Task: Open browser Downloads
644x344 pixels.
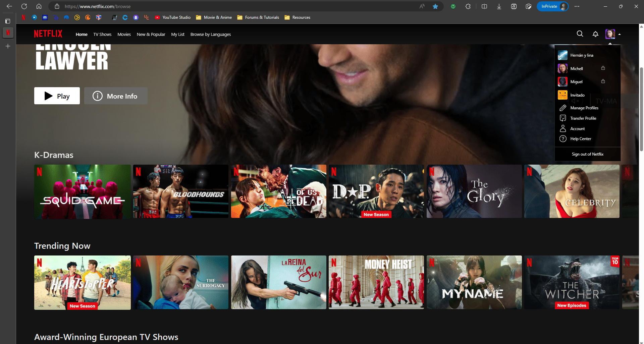Action: [x=499, y=6]
